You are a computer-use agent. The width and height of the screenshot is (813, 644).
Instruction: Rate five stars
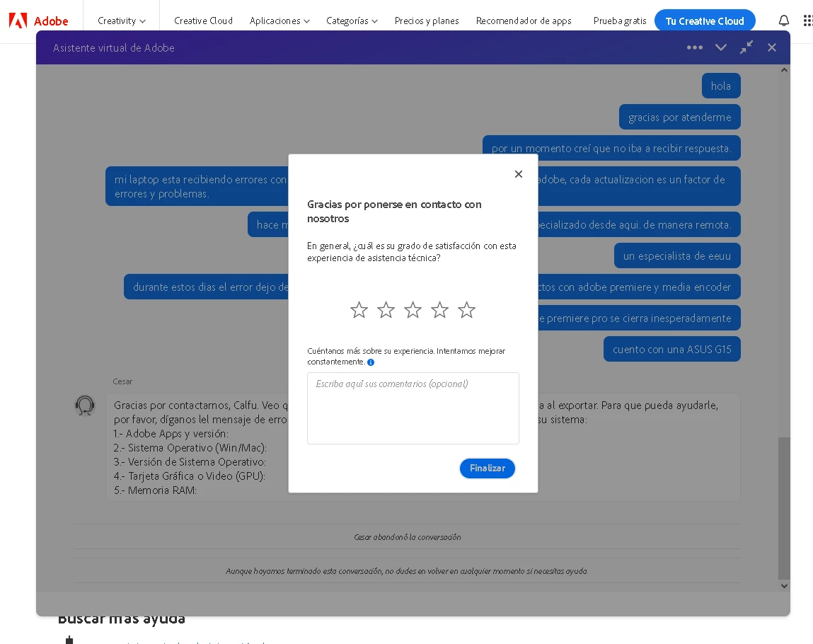(x=467, y=310)
